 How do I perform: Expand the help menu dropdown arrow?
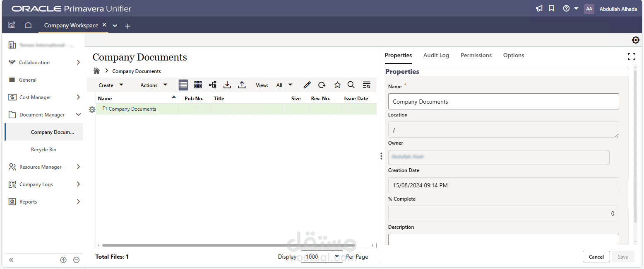[576, 8]
